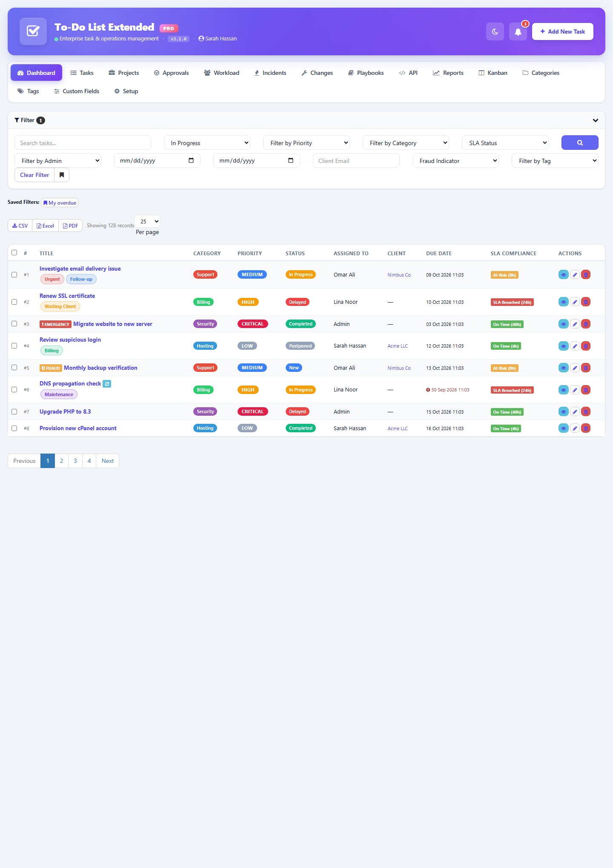613x868 pixels.
Task: Tick checkbox for 'Review suspicious login'
Action: 14,345
